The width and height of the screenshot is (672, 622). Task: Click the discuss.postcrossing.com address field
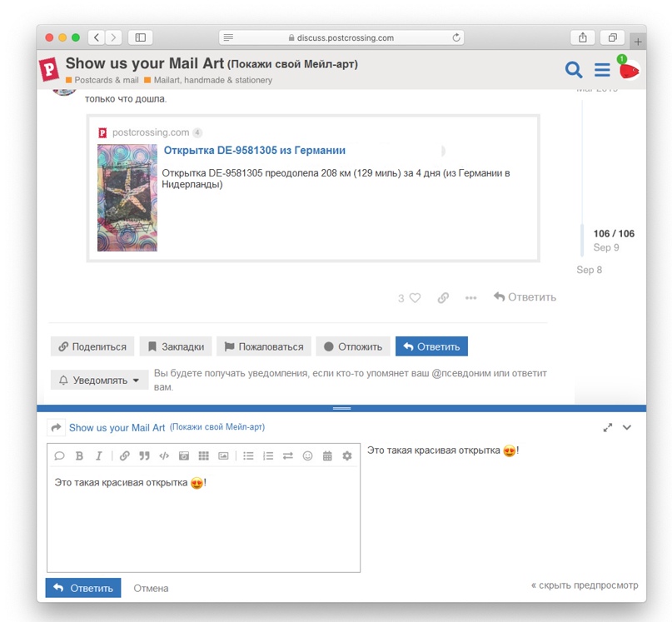pos(341,37)
